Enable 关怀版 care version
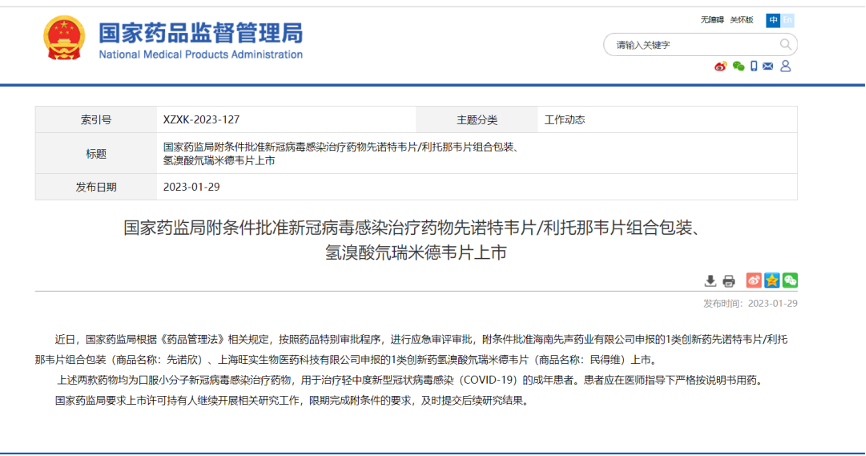This screenshot has height=456, width=866. coord(742,20)
